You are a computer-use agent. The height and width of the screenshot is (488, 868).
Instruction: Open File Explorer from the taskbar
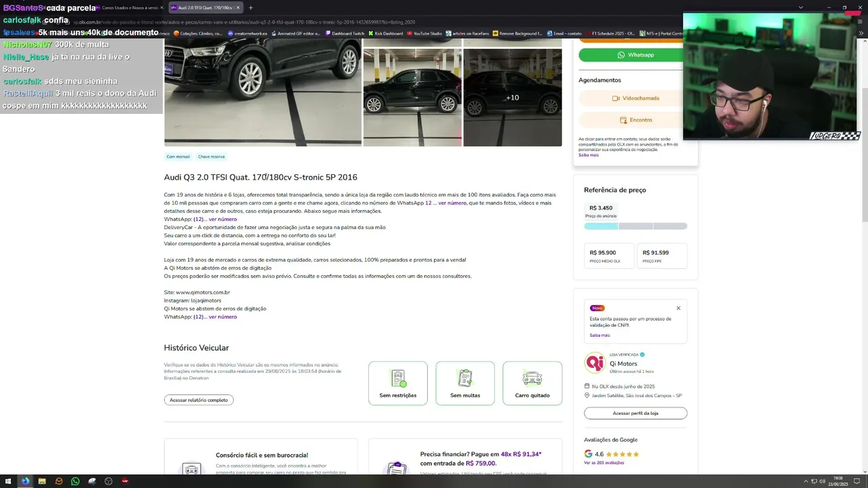pyautogui.click(x=42, y=481)
